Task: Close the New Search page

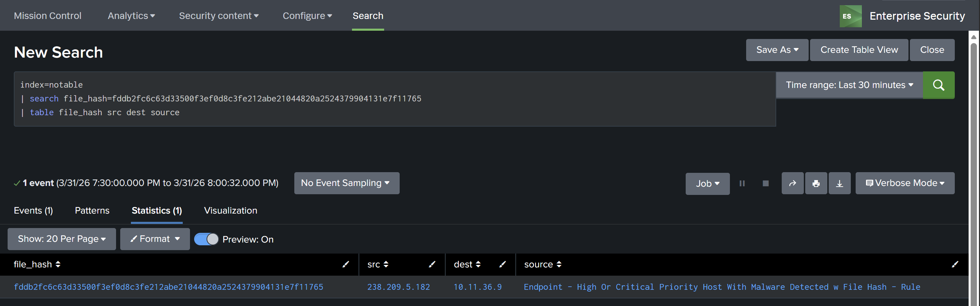Action: click(932, 50)
